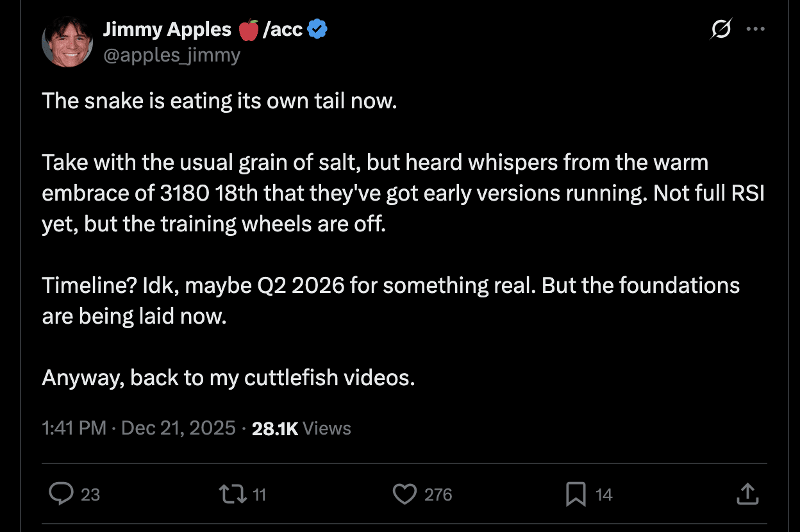Open Jimmy Apples profile avatar photo
This screenshot has height=532, width=800.
click(x=67, y=41)
